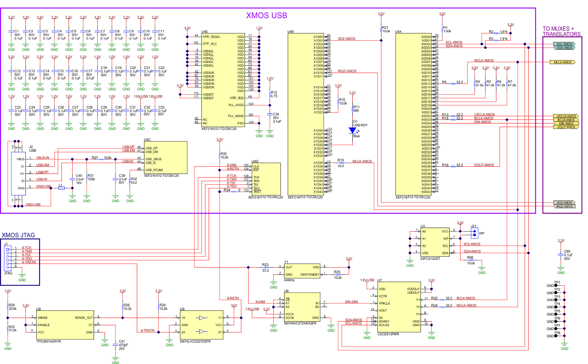Click the TO MUXES + TRANSLATORS heading
The height and width of the screenshot is (364, 588).
tap(561, 31)
